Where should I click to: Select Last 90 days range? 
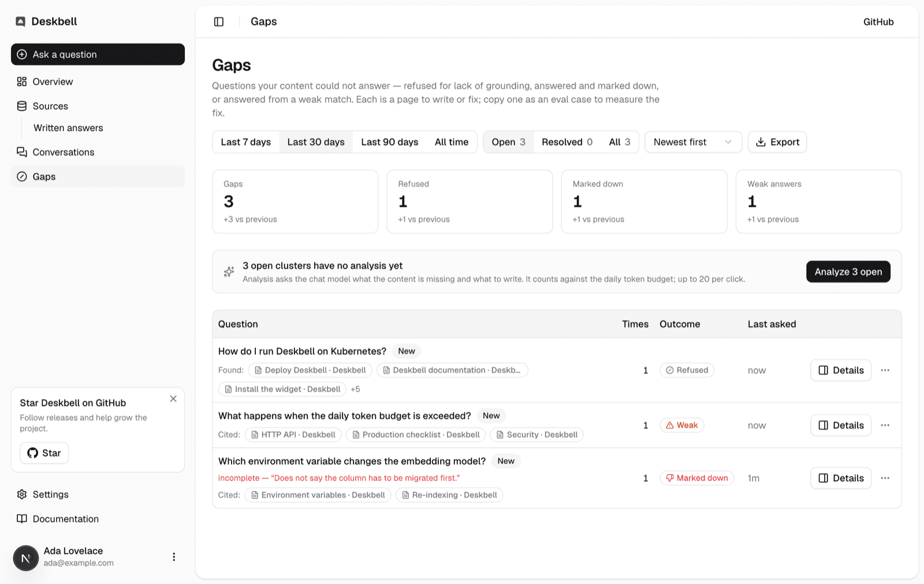(x=390, y=142)
